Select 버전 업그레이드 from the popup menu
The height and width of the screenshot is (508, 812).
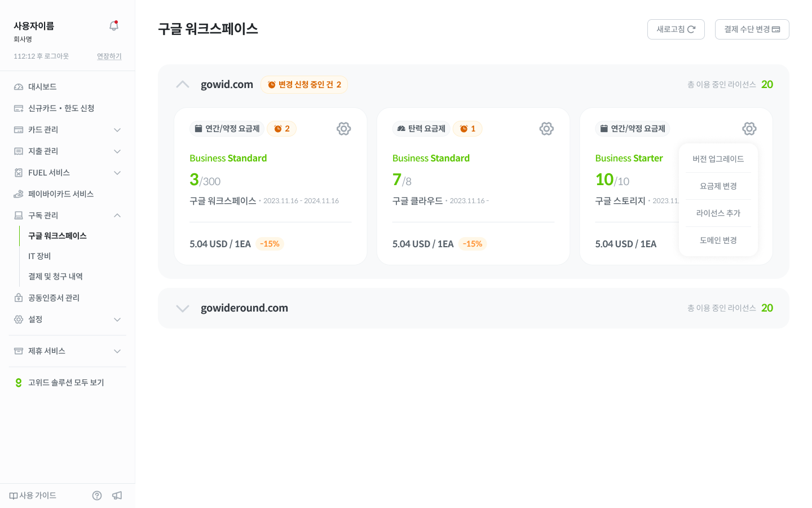(x=718, y=159)
